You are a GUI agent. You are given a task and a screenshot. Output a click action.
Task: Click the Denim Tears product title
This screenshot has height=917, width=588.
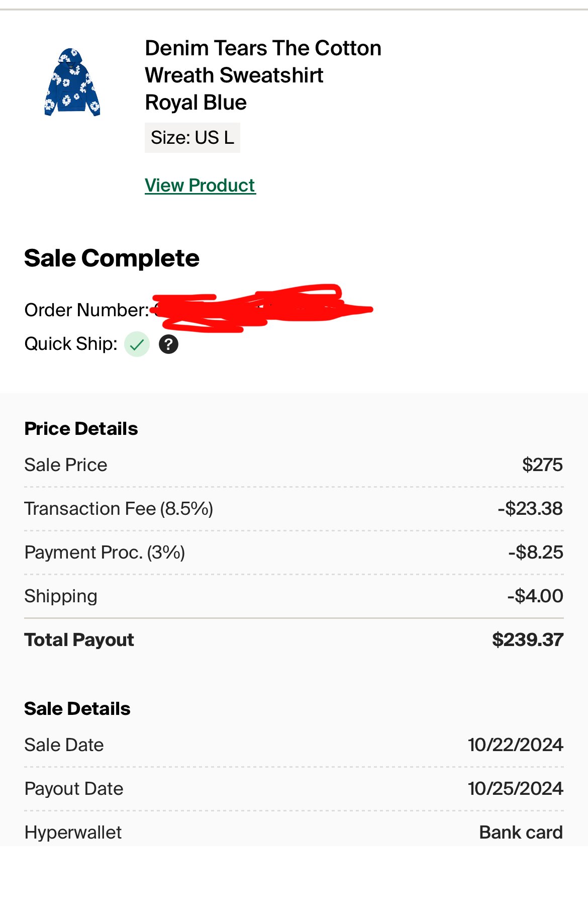pos(263,75)
